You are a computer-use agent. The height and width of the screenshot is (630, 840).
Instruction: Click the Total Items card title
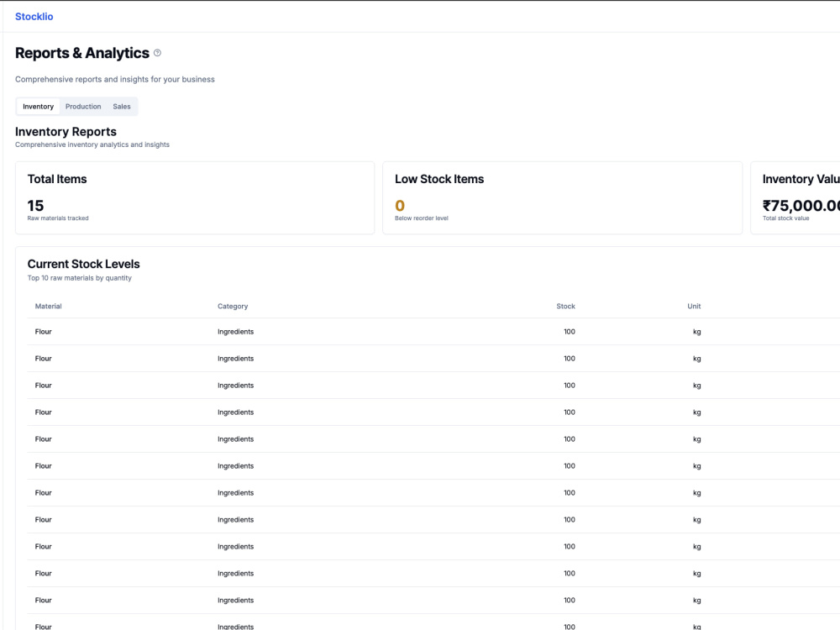click(57, 179)
